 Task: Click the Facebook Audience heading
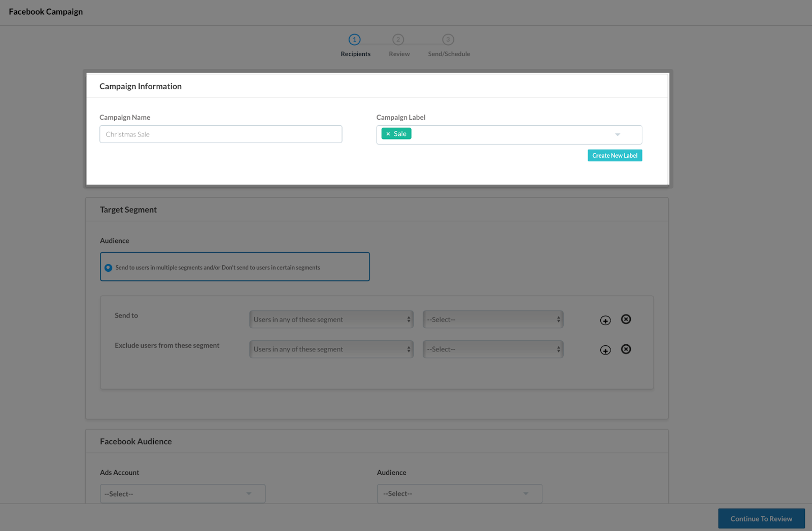(136, 441)
